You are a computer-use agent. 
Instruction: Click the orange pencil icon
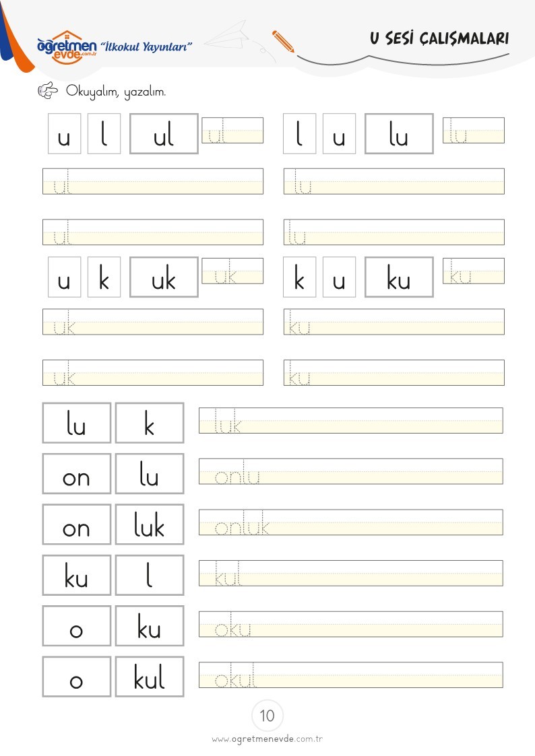(x=283, y=42)
